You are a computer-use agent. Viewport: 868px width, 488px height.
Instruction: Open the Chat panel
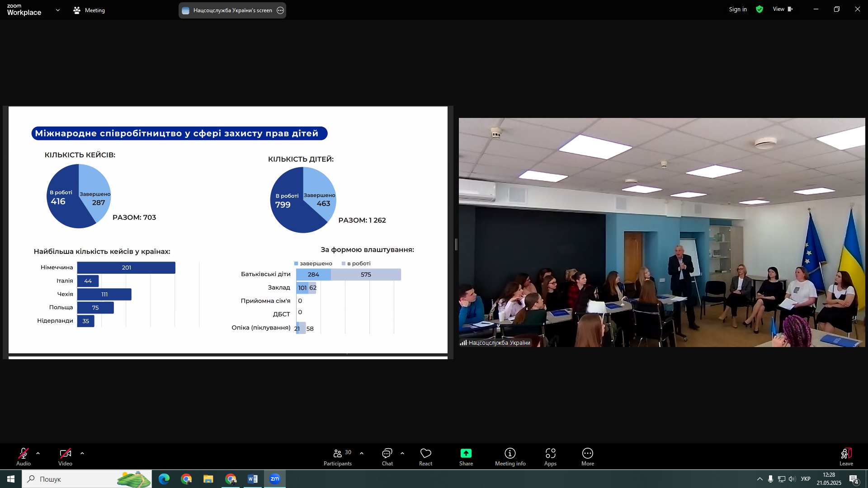[387, 456]
